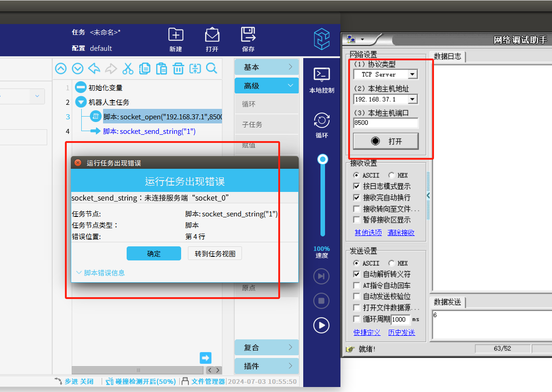Open the local host address dropdown
The width and height of the screenshot is (552, 392).
point(412,99)
